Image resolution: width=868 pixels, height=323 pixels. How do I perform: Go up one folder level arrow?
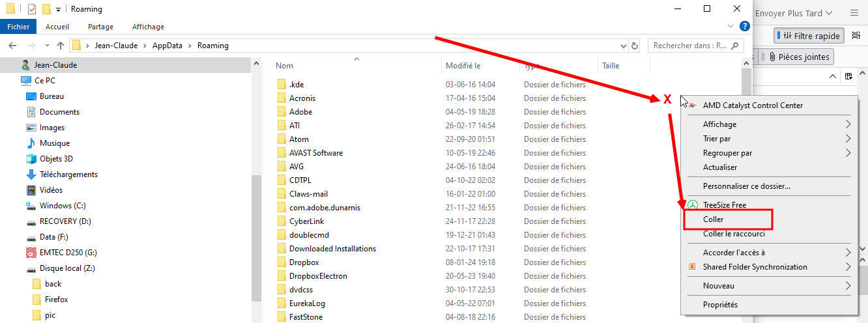click(61, 46)
